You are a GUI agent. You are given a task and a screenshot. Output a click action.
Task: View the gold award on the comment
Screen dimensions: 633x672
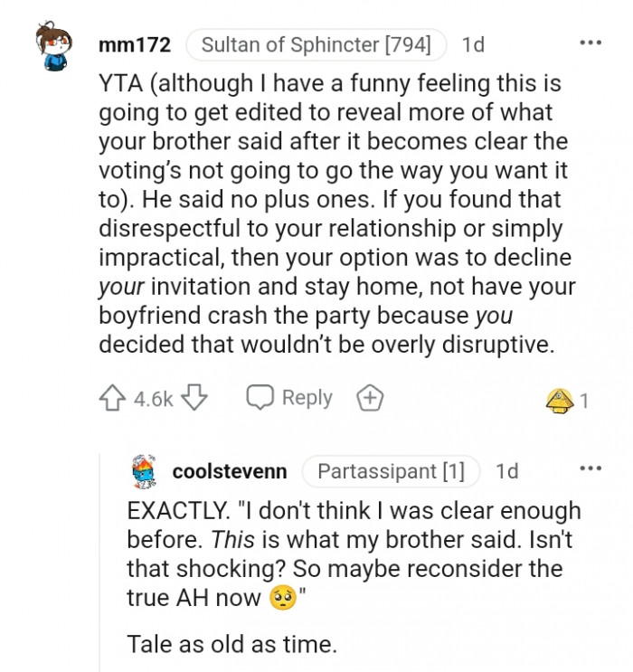pos(560,401)
